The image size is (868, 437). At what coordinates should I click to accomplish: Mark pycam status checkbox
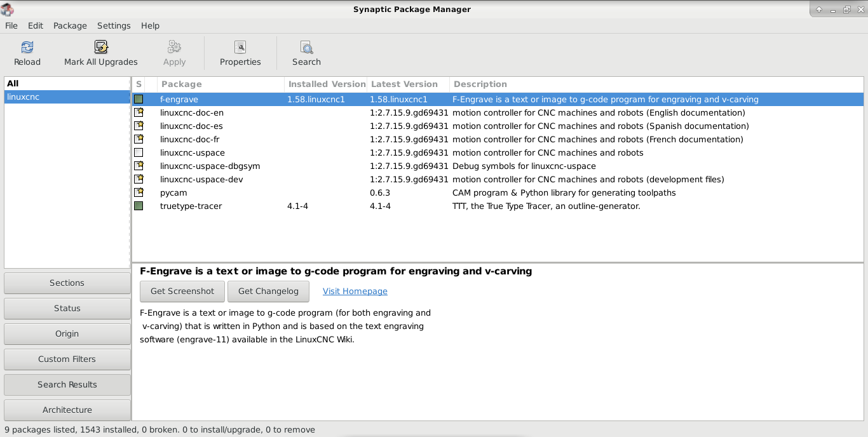tap(139, 193)
